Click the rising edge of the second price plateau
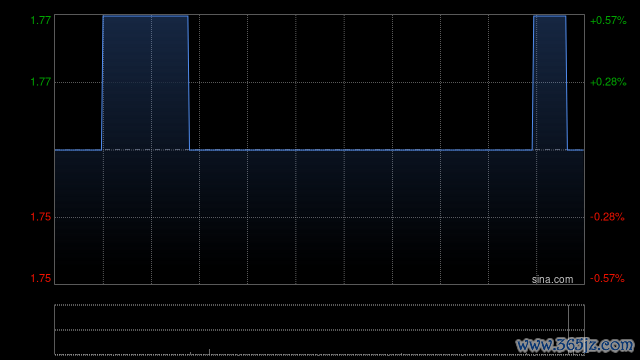 [x=533, y=83]
